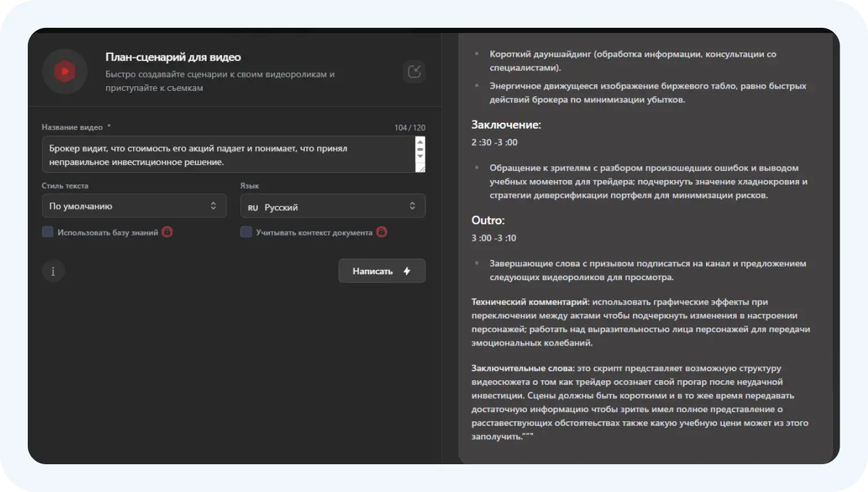
Task: Click the resize handle of the title textarea
Action: [x=421, y=168]
